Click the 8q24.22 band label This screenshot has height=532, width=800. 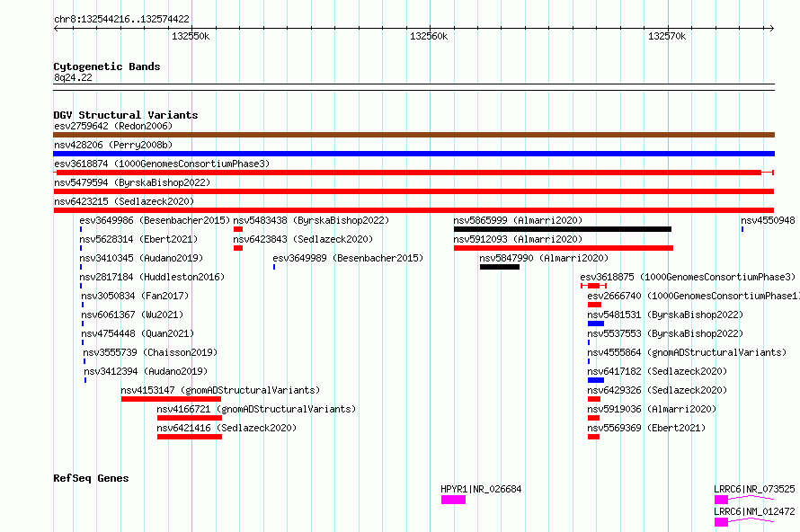(73, 77)
